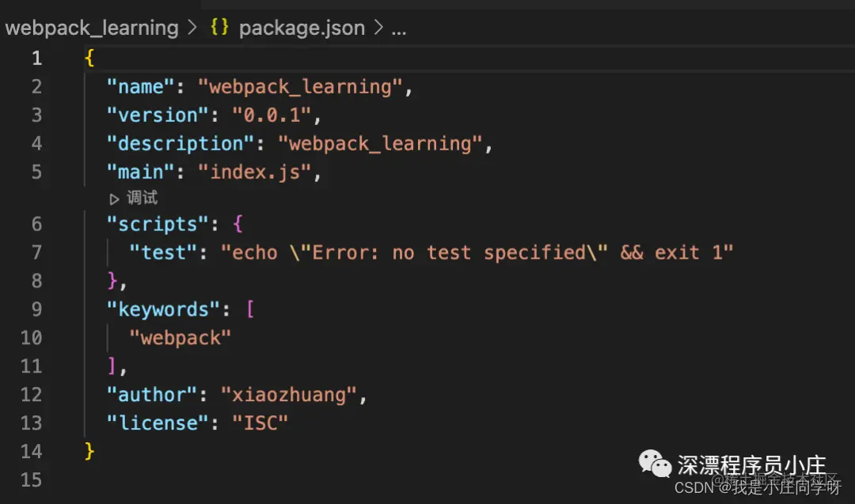Click the echo Error test script string

[477, 252]
